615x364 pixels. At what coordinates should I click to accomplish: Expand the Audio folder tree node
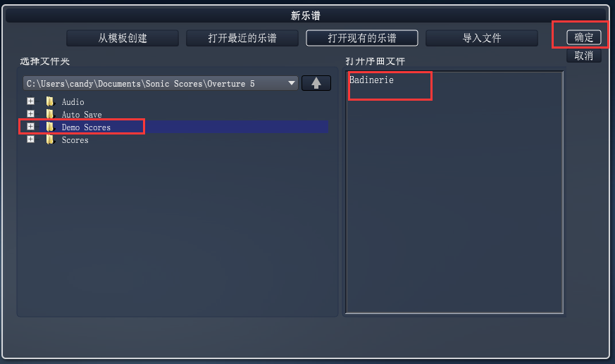(x=30, y=101)
